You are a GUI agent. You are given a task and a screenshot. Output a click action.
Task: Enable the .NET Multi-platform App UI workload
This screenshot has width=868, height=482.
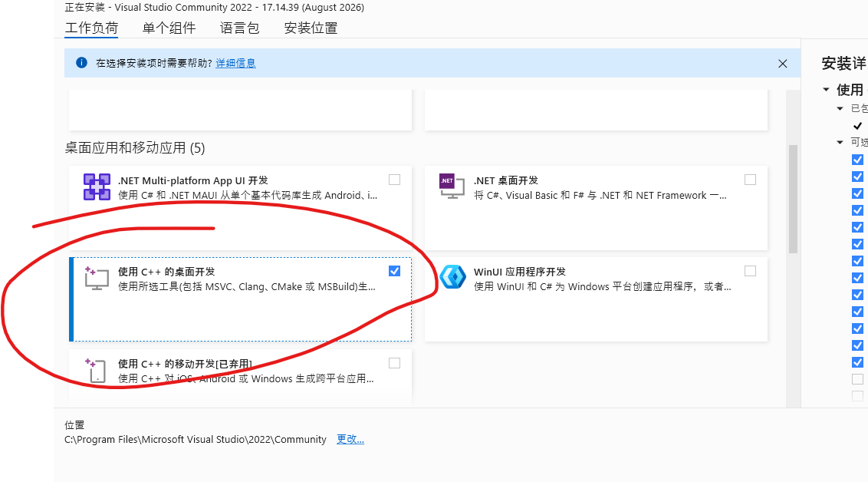tap(394, 180)
